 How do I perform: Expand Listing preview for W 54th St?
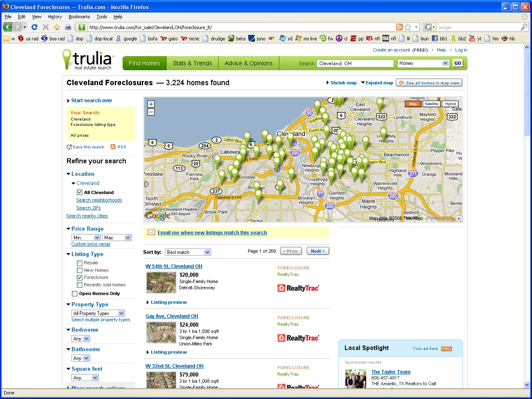coord(167,302)
